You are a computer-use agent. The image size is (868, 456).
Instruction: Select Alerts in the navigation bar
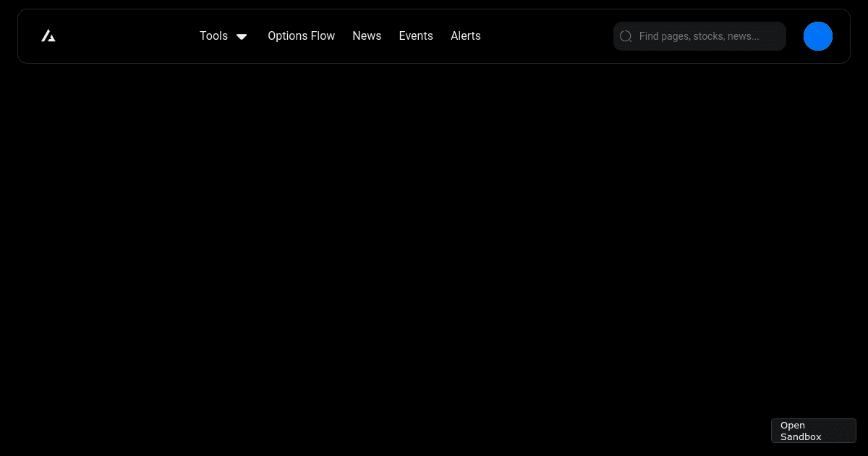[466, 36]
